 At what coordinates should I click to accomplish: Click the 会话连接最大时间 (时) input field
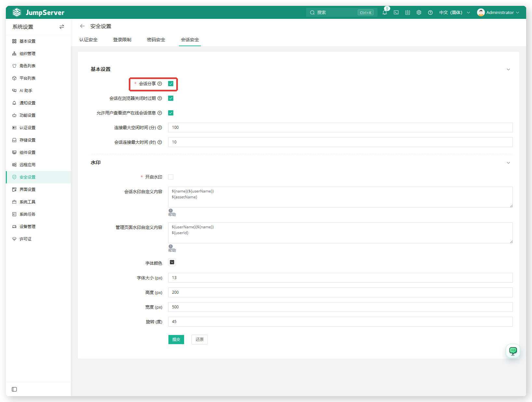pyautogui.click(x=340, y=142)
